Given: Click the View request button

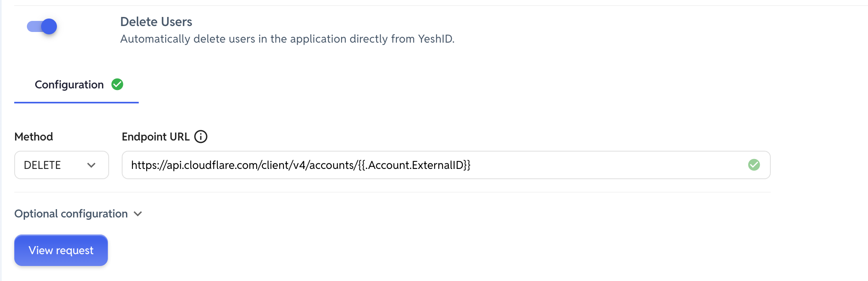Looking at the screenshot, I should click(x=61, y=250).
